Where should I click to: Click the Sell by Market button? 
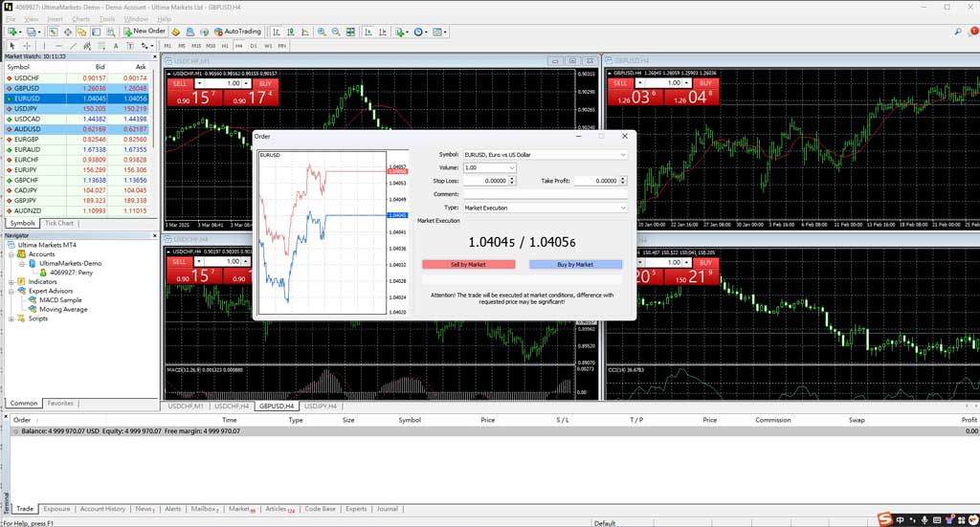click(468, 264)
